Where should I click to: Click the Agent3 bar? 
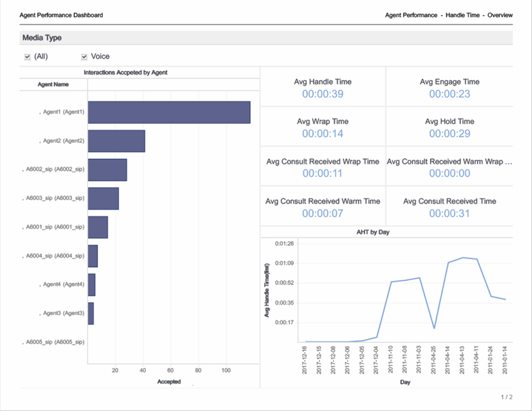coord(91,313)
